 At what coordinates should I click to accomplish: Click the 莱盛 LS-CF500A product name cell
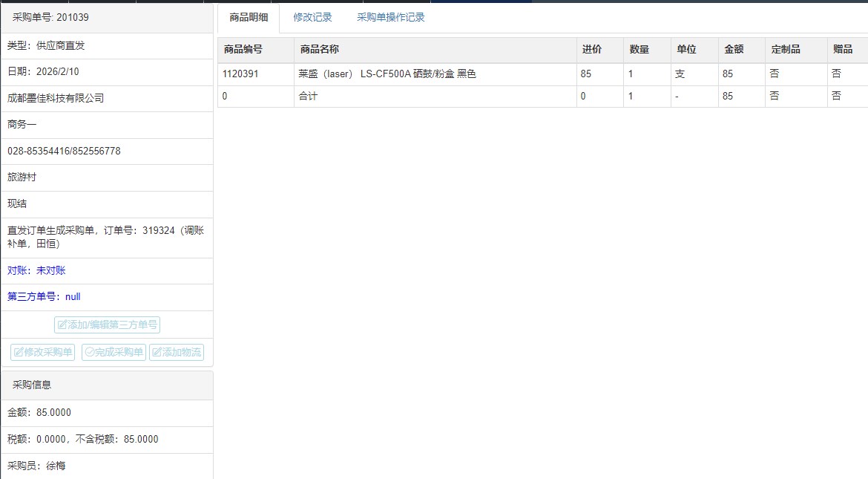tap(387, 74)
